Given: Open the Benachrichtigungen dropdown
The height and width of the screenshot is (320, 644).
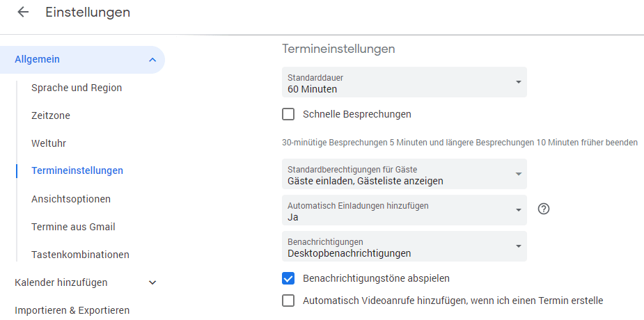Looking at the screenshot, I should 404,246.
